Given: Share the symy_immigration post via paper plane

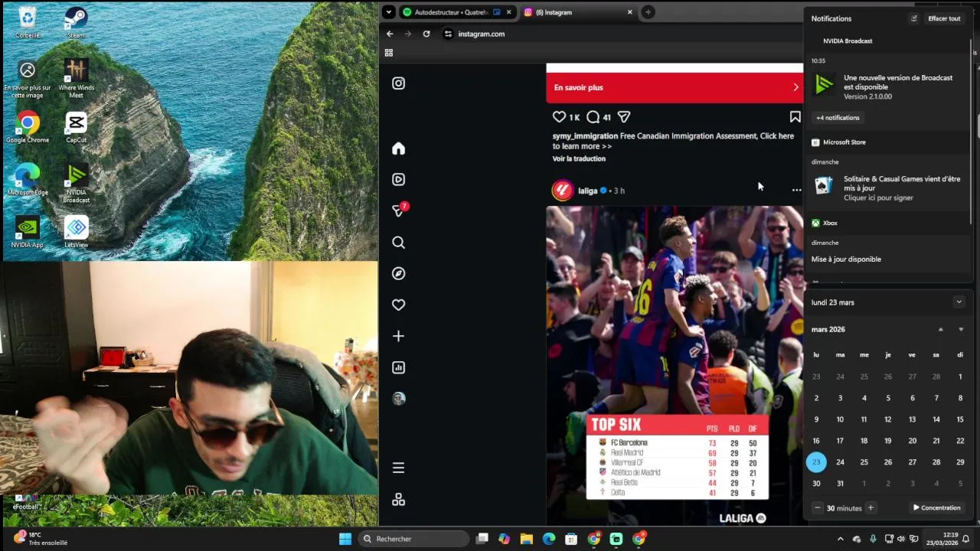Looking at the screenshot, I should point(624,117).
